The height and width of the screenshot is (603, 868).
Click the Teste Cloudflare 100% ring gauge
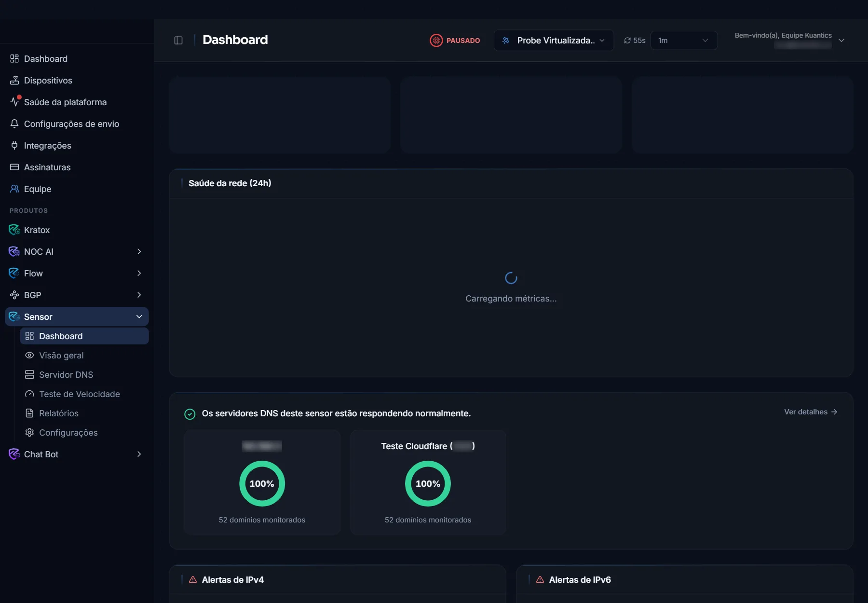click(428, 484)
